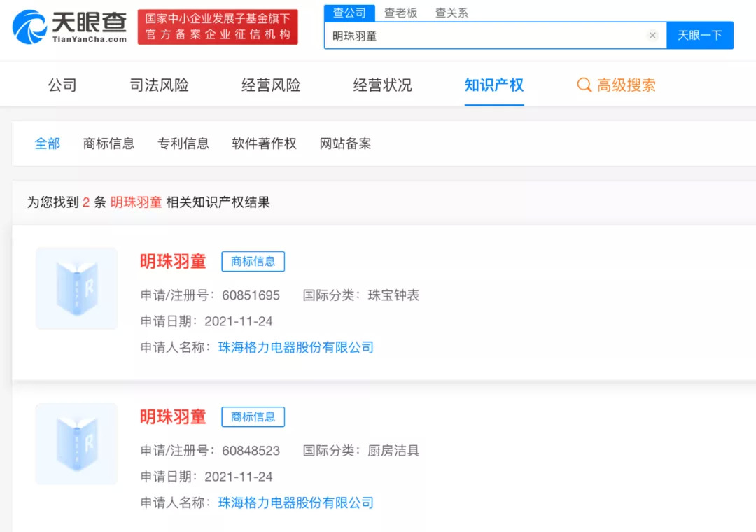The height and width of the screenshot is (532, 756).
Task: Open the TianYanCha logo homepage
Action: (x=69, y=27)
